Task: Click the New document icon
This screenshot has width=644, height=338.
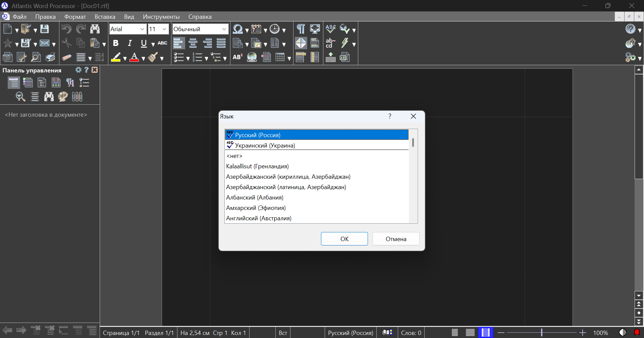Action: pos(8,29)
